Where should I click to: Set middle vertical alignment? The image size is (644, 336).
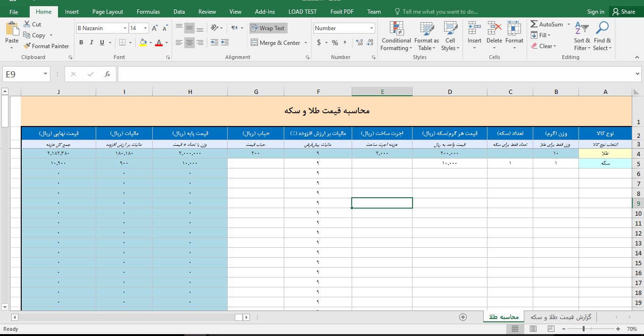190,28
